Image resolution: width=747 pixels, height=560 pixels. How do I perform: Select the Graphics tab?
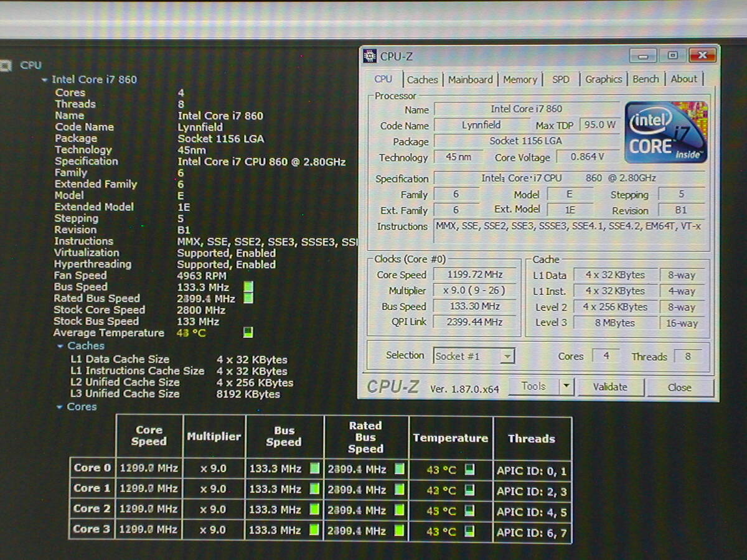coord(604,80)
